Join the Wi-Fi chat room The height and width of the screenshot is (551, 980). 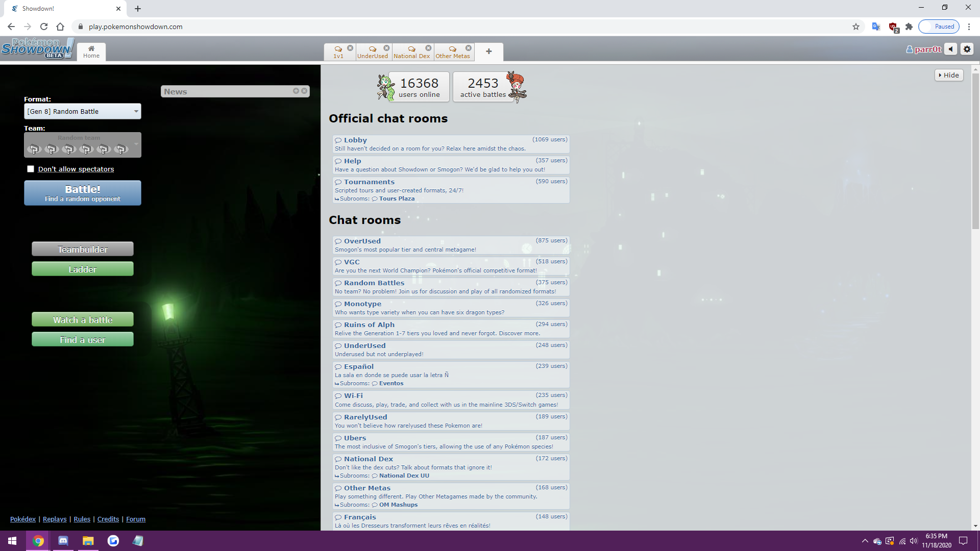click(451, 399)
